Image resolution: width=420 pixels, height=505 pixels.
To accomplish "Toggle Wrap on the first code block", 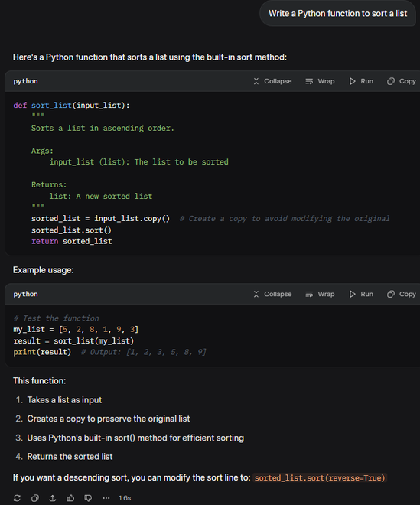I will pyautogui.click(x=320, y=81).
